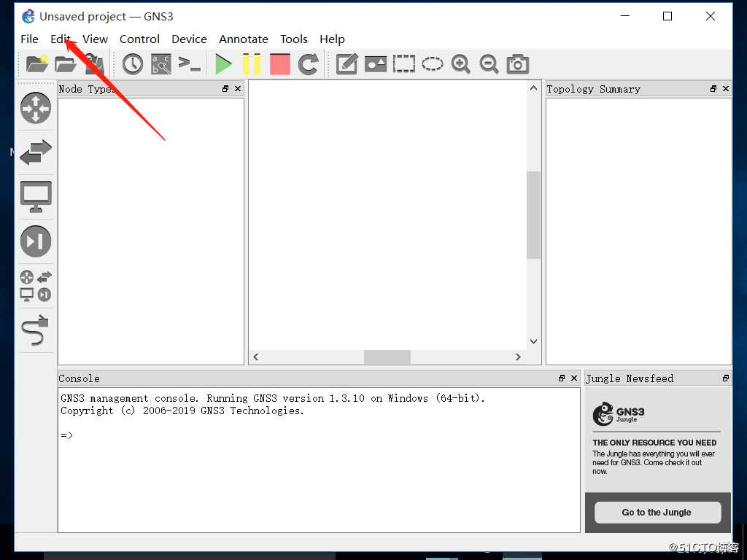Close the Node Types panel
The height and width of the screenshot is (560, 747).
(x=238, y=88)
